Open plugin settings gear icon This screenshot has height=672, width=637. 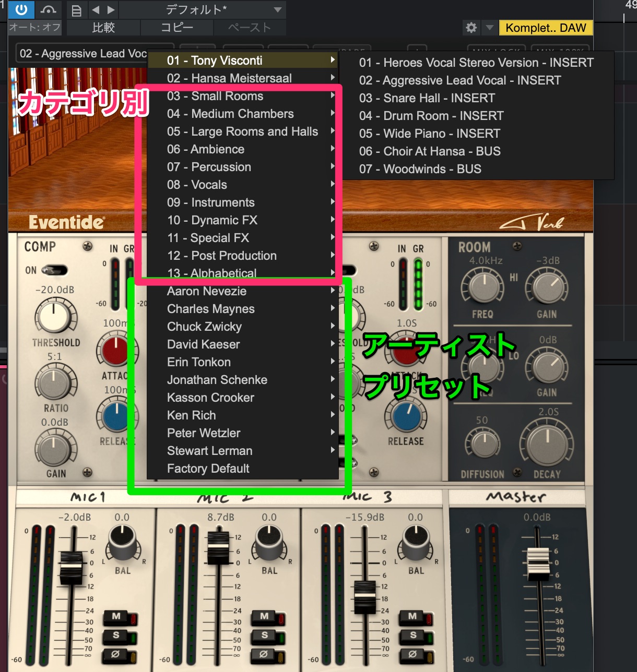(x=471, y=28)
